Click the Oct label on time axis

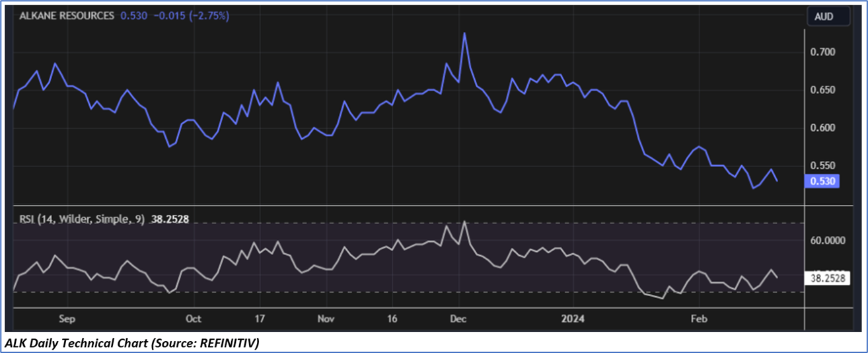194,319
